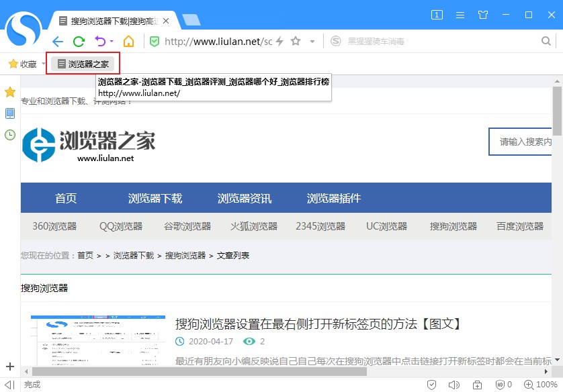Open sidebar favorites star icon

(10, 92)
